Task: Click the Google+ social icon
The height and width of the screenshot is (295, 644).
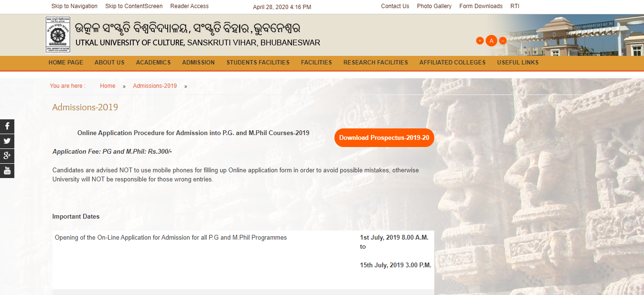Action: (x=7, y=156)
